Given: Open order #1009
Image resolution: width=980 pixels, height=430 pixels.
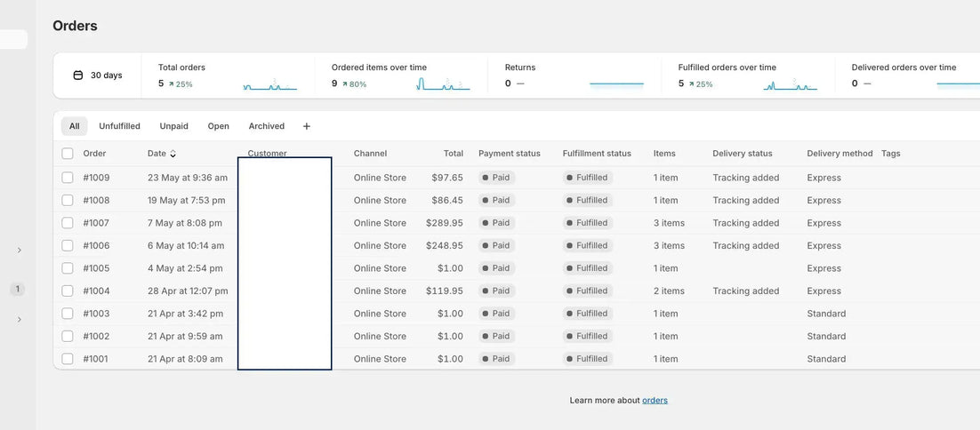Looking at the screenshot, I should 96,178.
